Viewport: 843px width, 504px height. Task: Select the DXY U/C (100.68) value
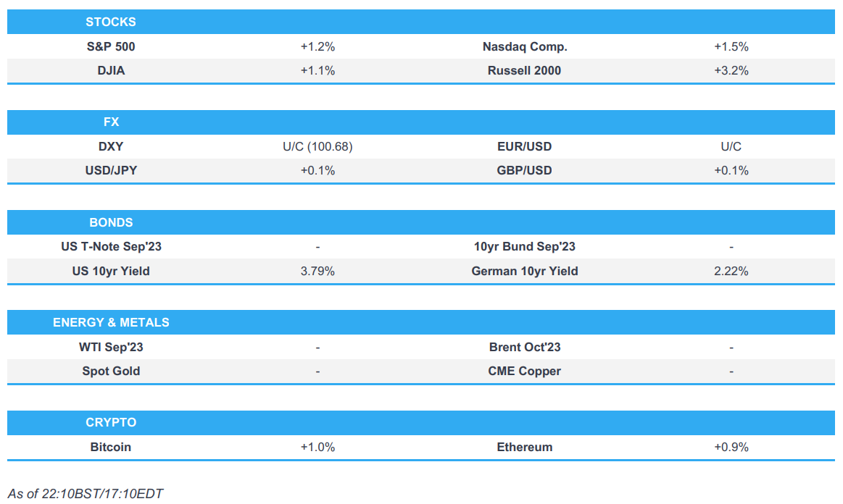[317, 146]
